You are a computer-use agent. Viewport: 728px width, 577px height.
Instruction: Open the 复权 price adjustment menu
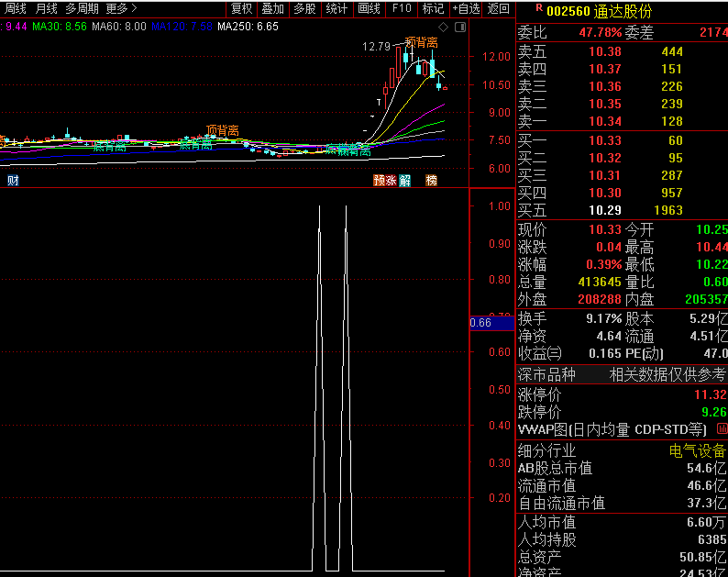(x=241, y=8)
